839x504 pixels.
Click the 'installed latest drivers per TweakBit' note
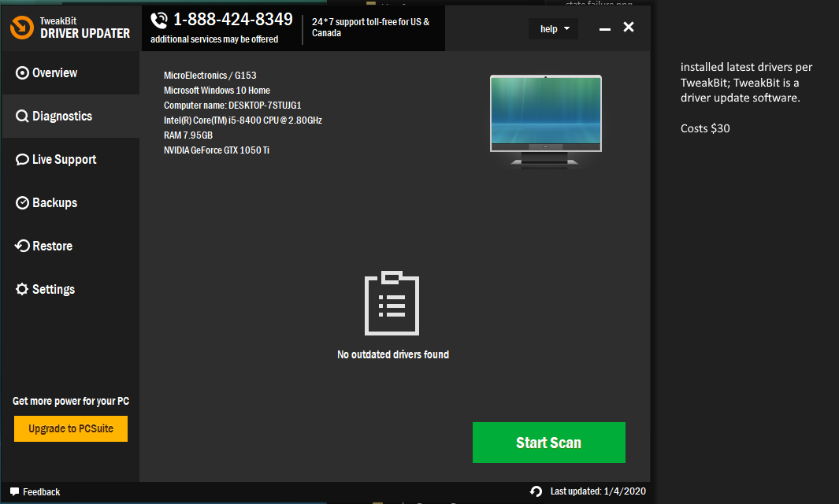[746, 83]
